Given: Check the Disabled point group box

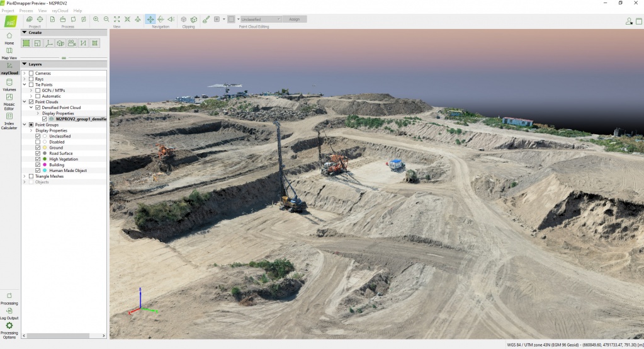Looking at the screenshot, I should coord(38,142).
